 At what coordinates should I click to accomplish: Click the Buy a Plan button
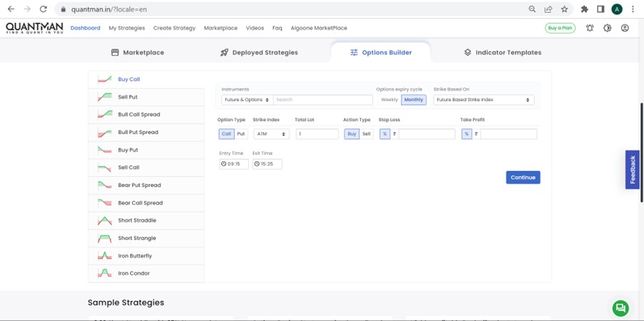(x=560, y=28)
